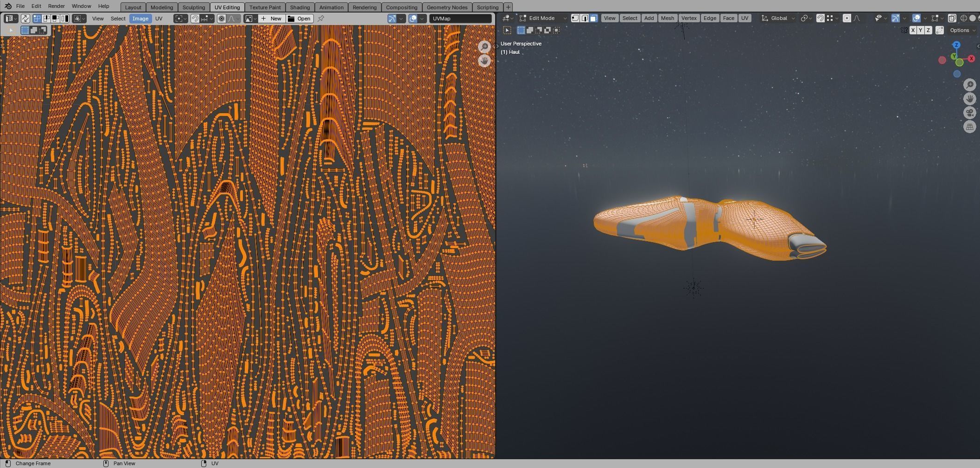Open sticky selection mode dropdown in UV editor

(x=79, y=19)
